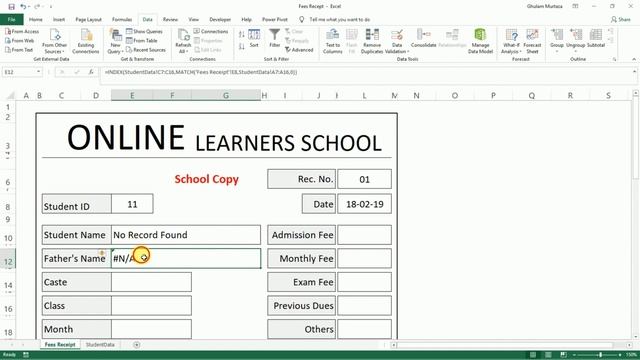Select the Student ID value cell 11
Screen dimensions: 640x360
coord(132,204)
